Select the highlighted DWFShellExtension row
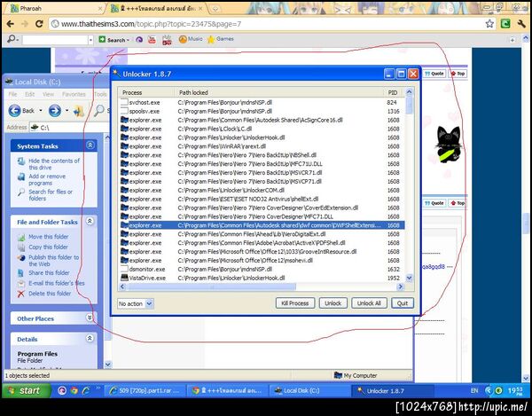This screenshot has height=416, width=532. pyautogui.click(x=262, y=225)
